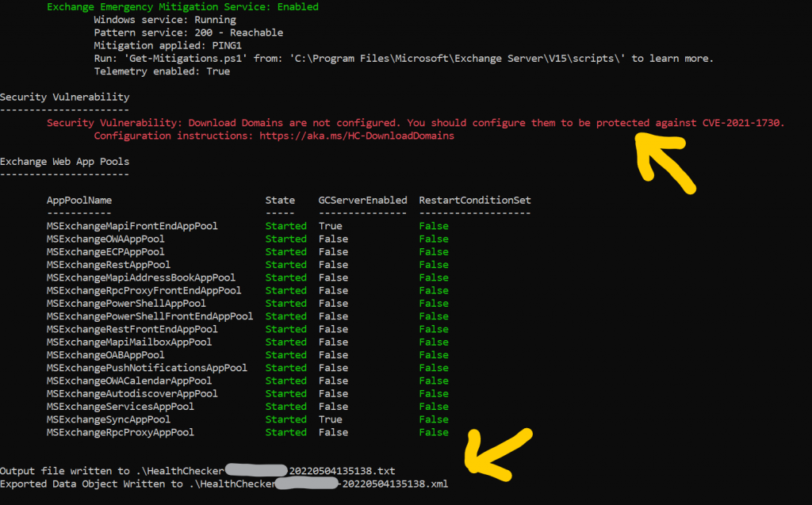Click the Security Vulnerability section heading
Screen dimensions: 812x505
(x=64, y=97)
